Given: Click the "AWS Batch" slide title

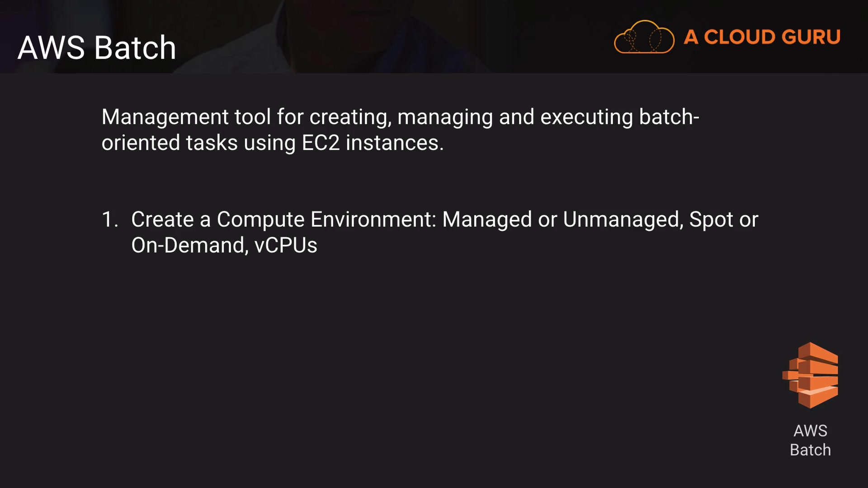Looking at the screenshot, I should [97, 48].
